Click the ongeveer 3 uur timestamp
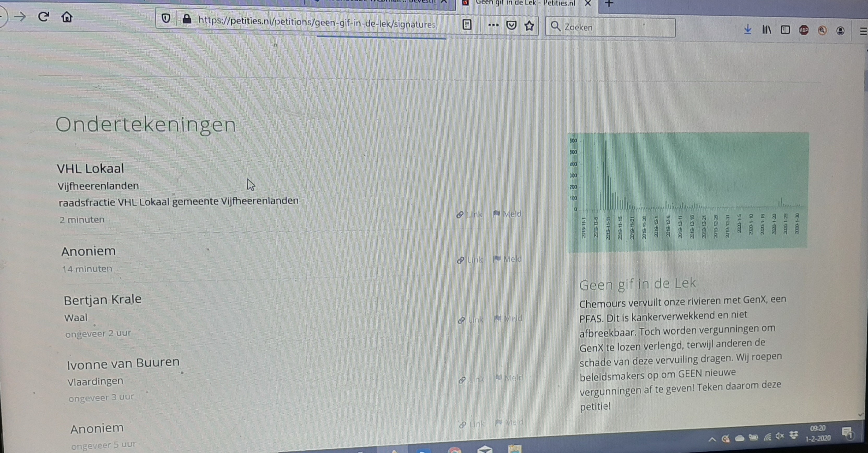 pos(101,398)
